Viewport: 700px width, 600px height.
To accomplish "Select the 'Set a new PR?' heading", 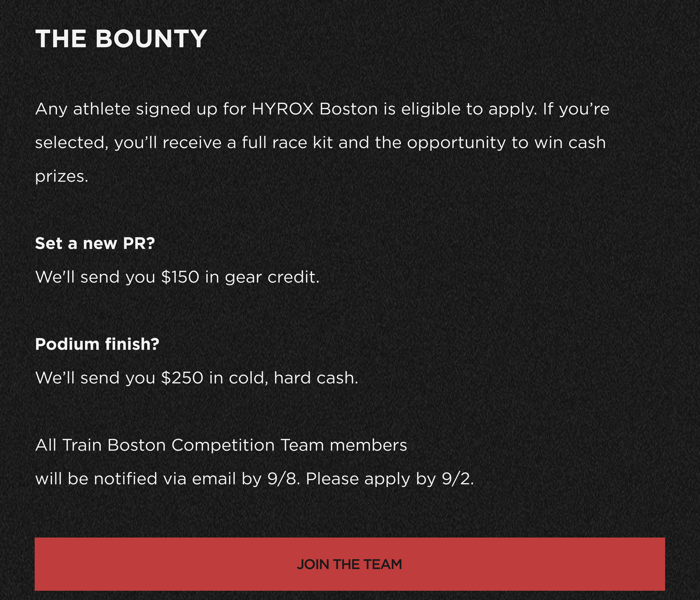I will 95,243.
